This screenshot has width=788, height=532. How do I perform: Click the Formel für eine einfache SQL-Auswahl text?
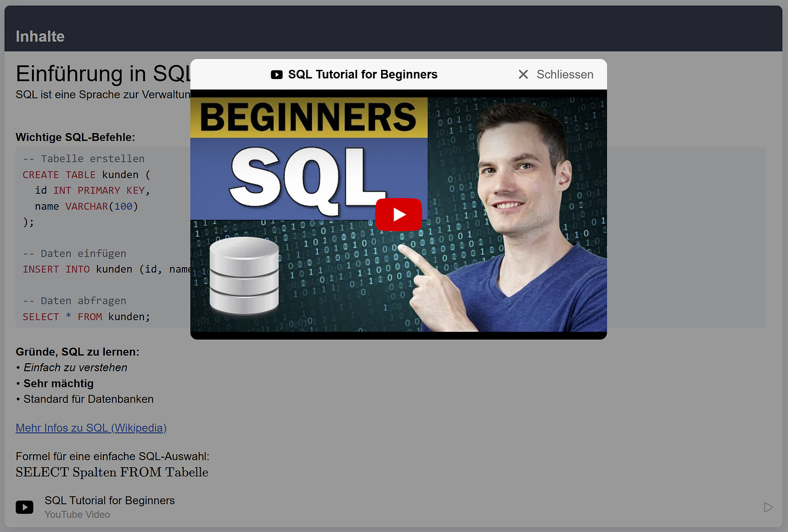coord(113,456)
